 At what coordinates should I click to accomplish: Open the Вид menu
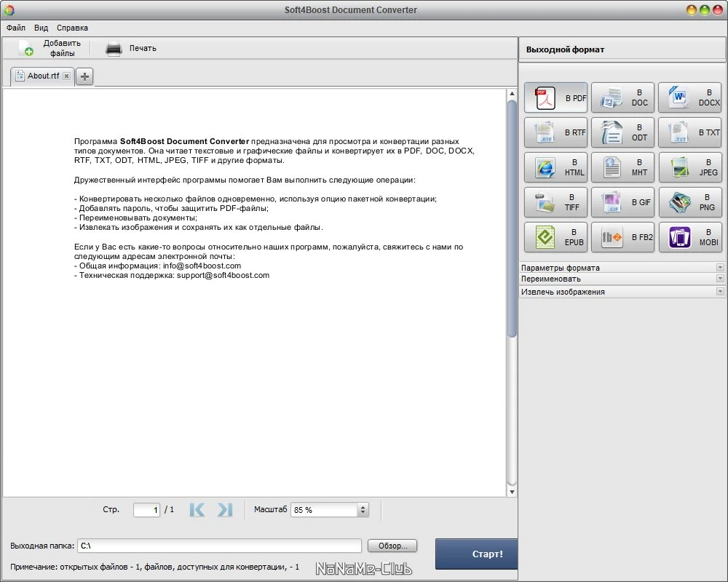tap(41, 28)
